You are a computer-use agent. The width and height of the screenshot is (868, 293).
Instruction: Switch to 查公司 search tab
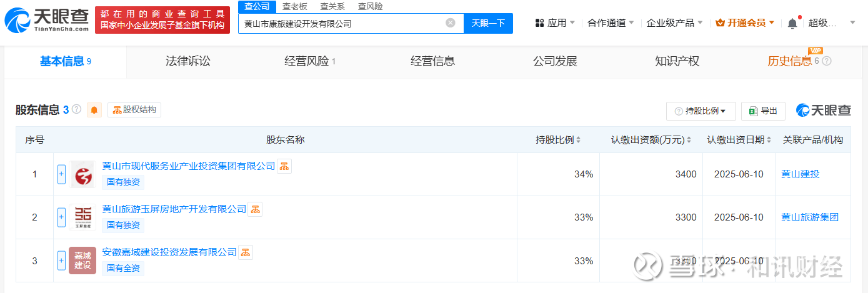point(257,6)
